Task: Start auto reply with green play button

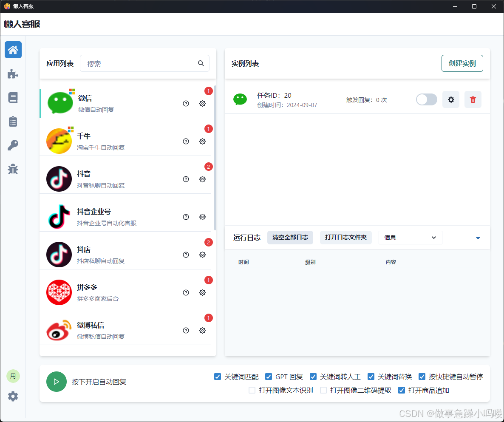Action: pos(57,382)
